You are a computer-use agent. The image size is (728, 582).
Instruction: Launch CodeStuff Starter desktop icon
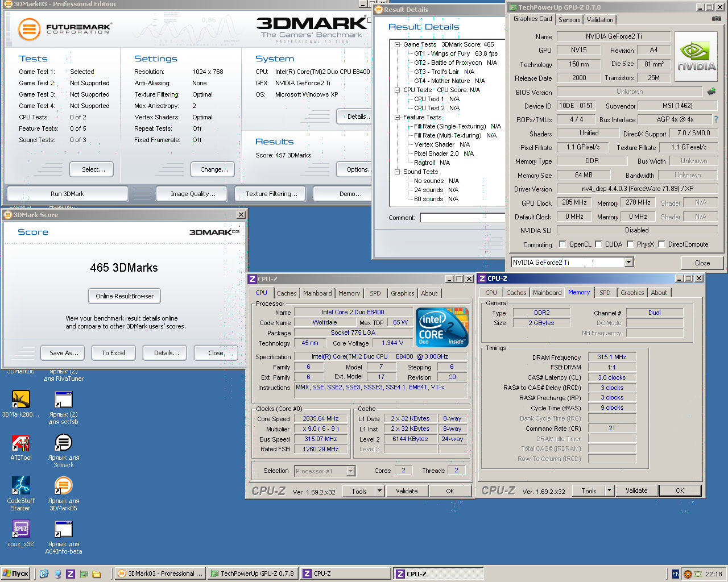pyautogui.click(x=20, y=486)
